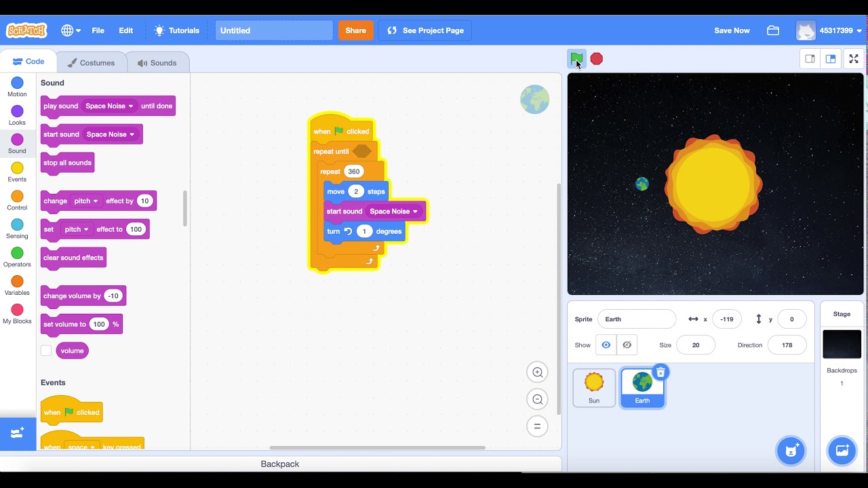The width and height of the screenshot is (868, 488).
Task: Click the -10 value in change volume block
Action: [113, 296]
